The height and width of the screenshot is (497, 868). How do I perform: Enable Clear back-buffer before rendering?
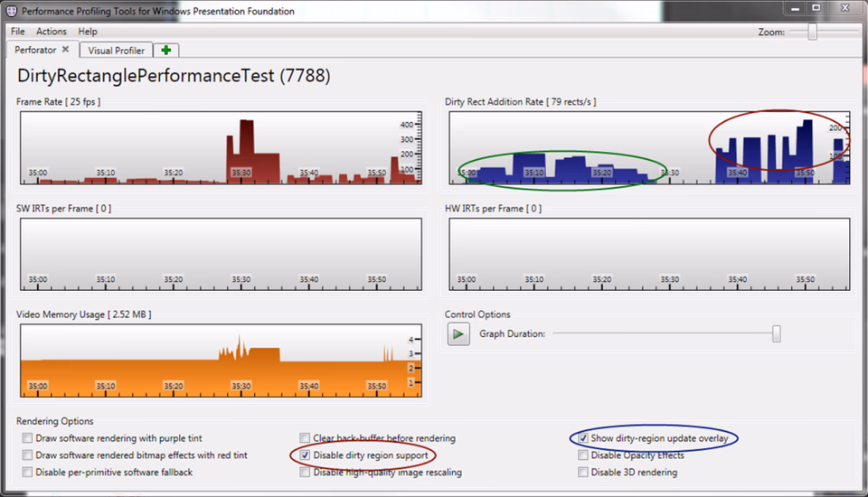[x=305, y=437]
